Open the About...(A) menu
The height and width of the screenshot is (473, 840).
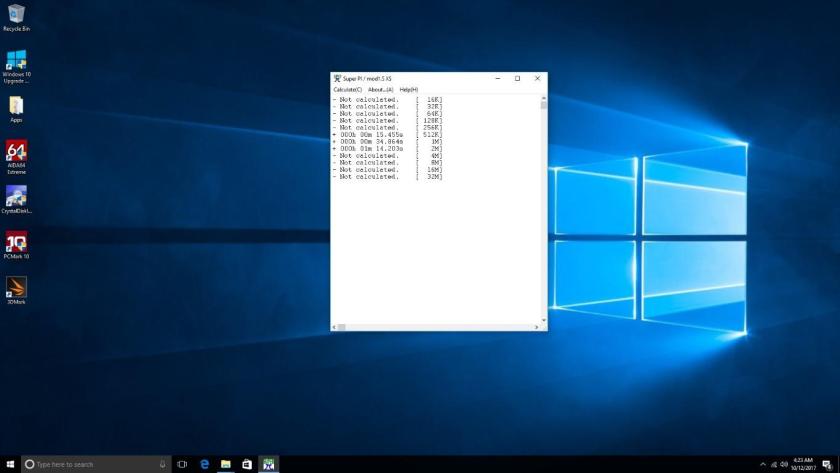click(380, 90)
